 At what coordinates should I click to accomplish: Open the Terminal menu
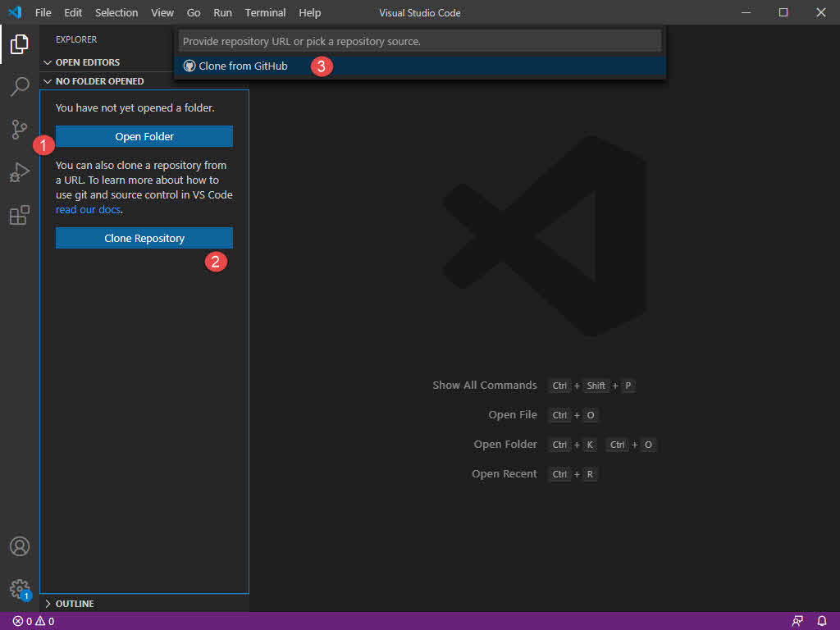pyautogui.click(x=265, y=12)
